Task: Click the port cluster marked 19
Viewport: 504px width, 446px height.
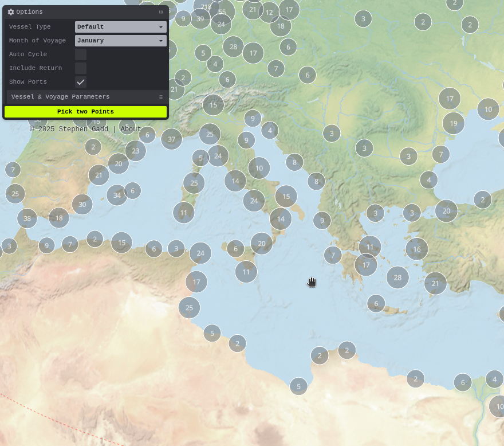Action: click(x=453, y=123)
